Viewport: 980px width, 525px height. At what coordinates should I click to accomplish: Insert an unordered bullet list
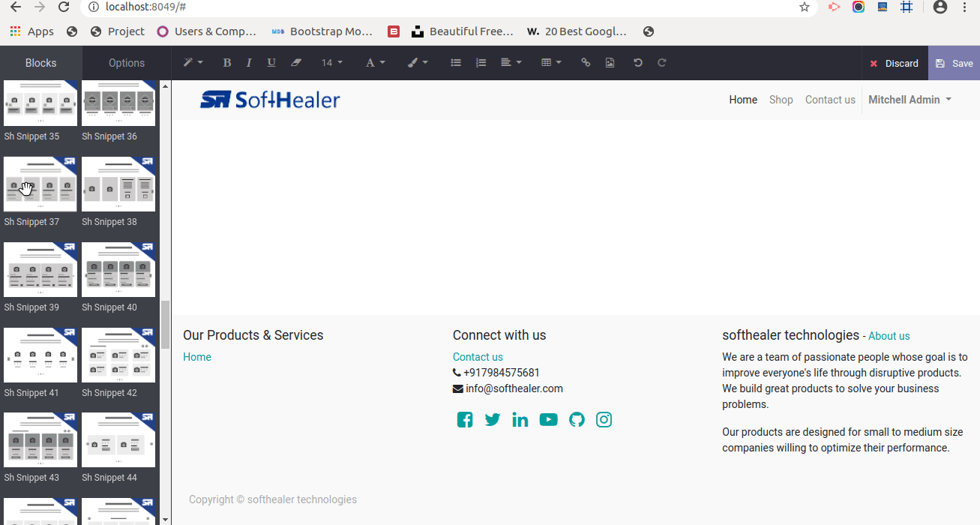455,63
